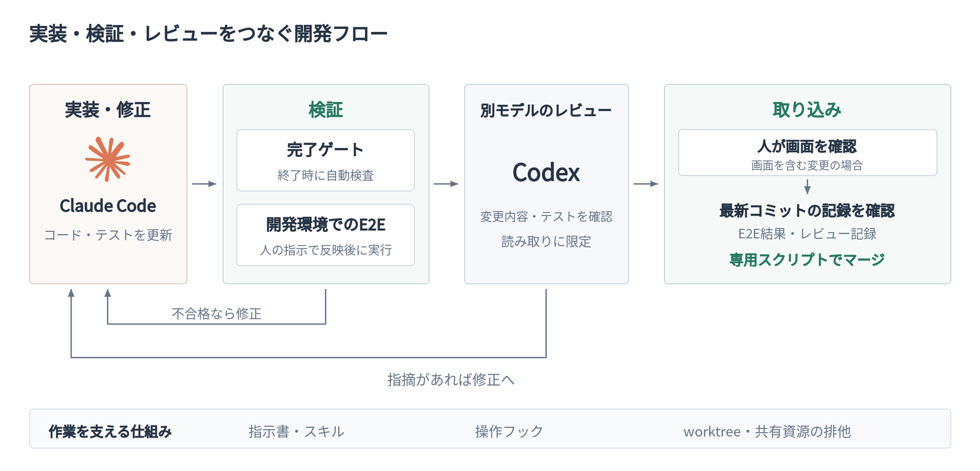Click the text 人の指示で反映後に実行
The height and width of the screenshot is (471, 980).
click(325, 250)
